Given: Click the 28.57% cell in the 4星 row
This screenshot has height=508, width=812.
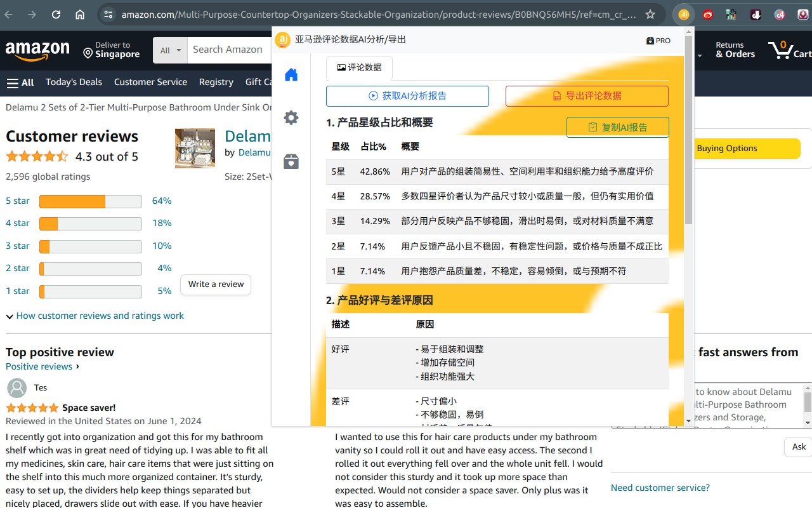Looking at the screenshot, I should point(375,196).
